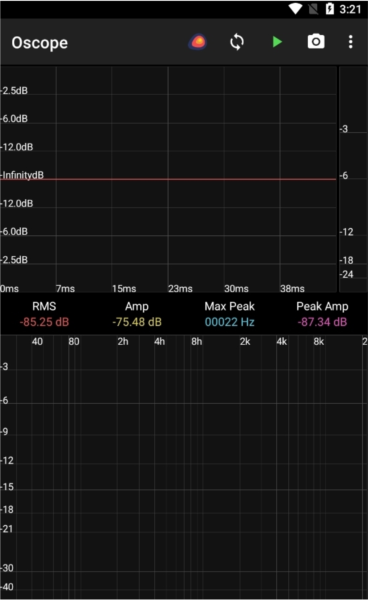Select the Max Peak label

point(229,306)
